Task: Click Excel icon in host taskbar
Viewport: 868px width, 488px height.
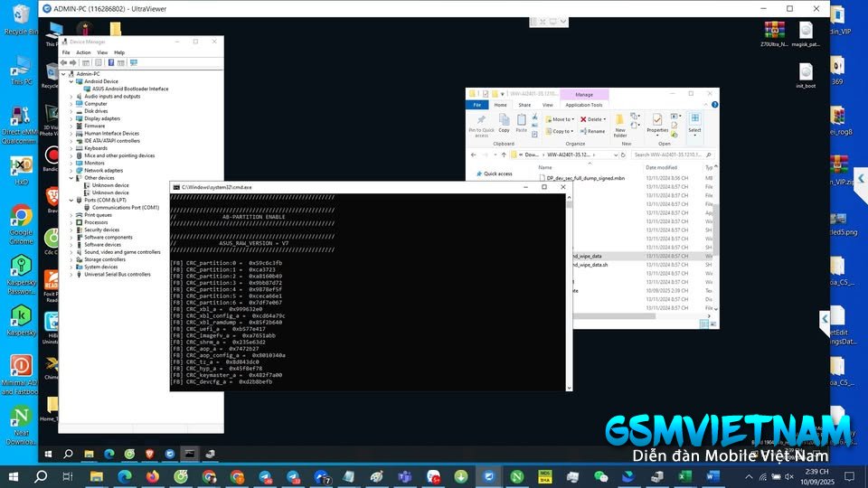Action: coord(684,476)
